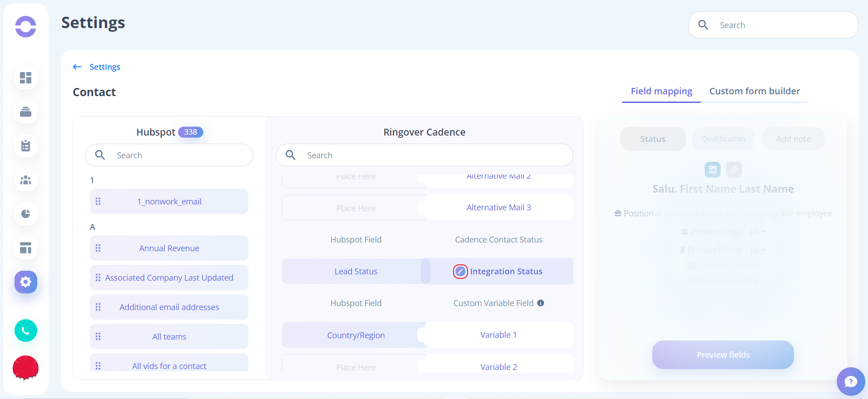Click the Hubspot 338 count badge
Image resolution: width=868 pixels, height=399 pixels.
(190, 132)
